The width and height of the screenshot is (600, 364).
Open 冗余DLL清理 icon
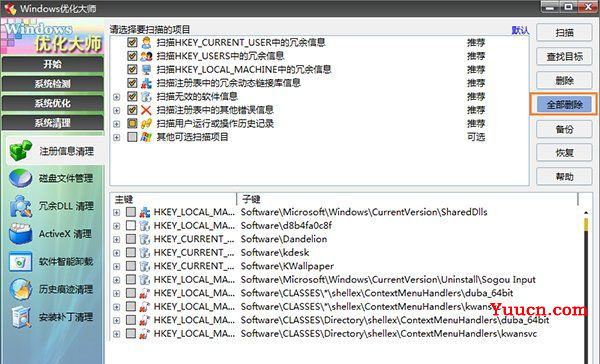21,206
